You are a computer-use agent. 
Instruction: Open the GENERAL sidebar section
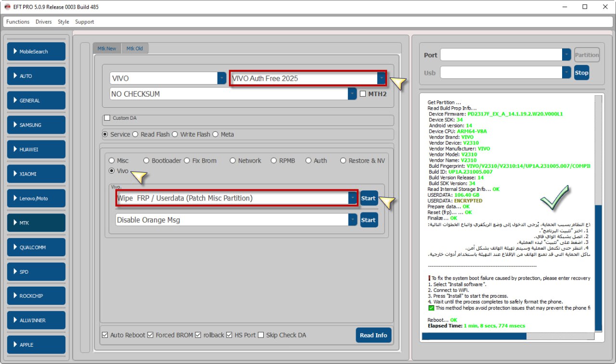(x=36, y=100)
